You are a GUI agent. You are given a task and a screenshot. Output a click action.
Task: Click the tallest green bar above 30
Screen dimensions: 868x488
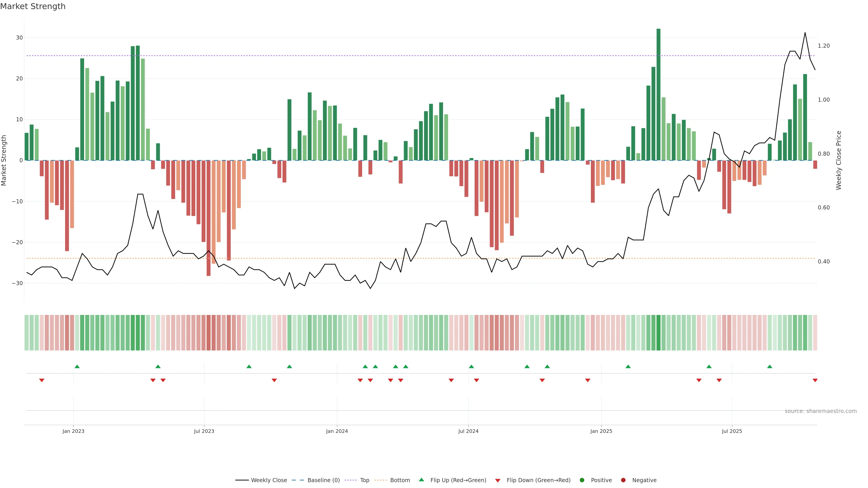tap(658, 94)
